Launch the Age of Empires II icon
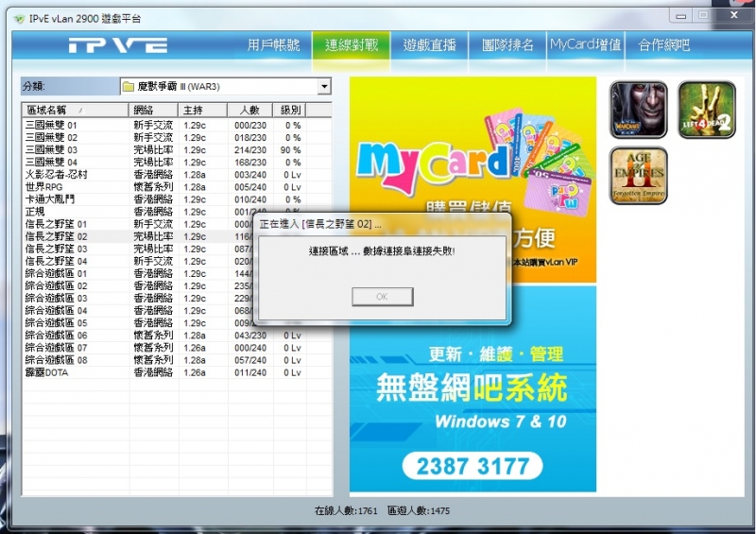The height and width of the screenshot is (534, 756). coord(639,176)
